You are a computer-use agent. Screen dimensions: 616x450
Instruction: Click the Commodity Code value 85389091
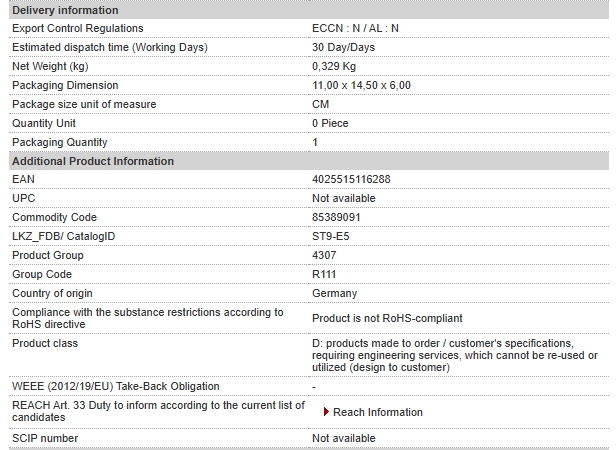tap(336, 217)
